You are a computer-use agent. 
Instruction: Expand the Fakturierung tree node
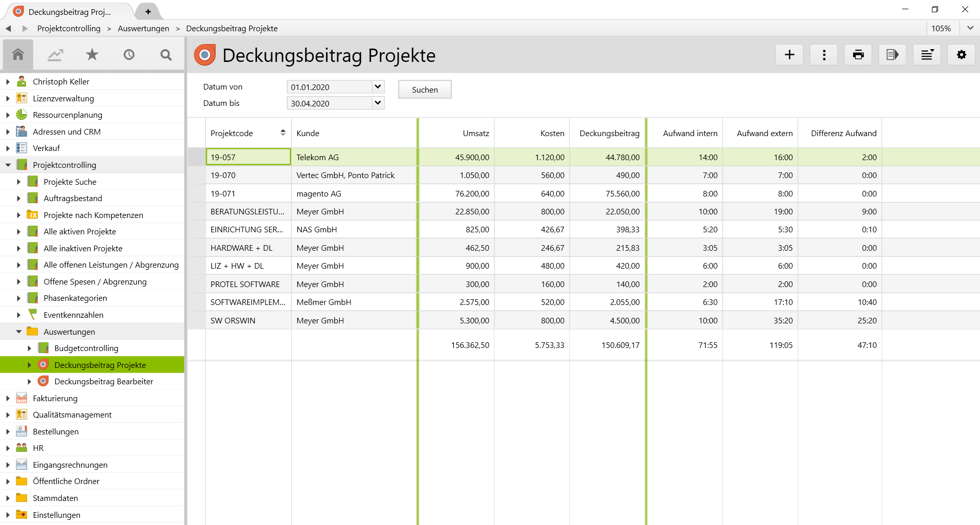(8, 398)
